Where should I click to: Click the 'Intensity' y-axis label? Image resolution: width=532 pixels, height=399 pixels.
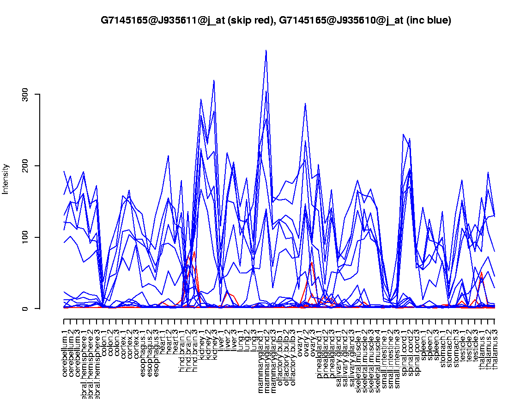click(x=6, y=179)
